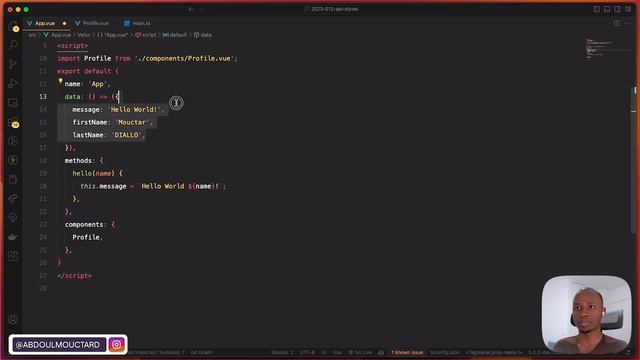Open the command center search in the title bar
Screen dimensions: 640x360
(x=331, y=9)
